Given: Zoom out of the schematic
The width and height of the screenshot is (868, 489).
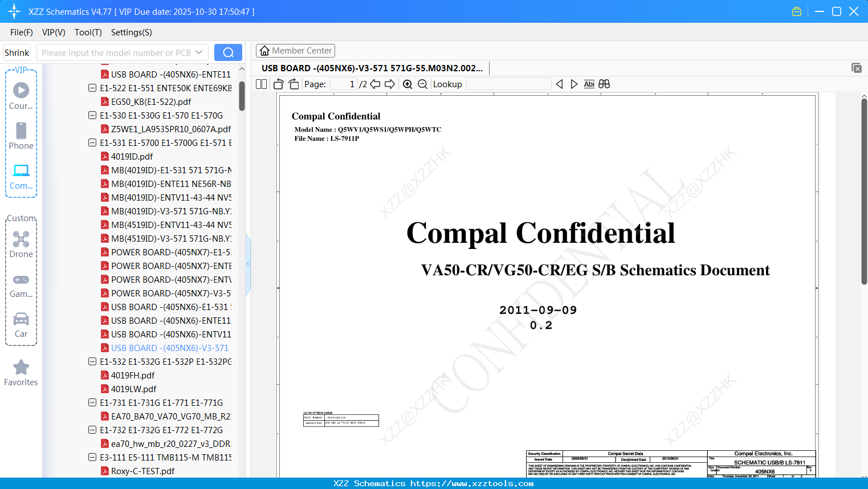Looking at the screenshot, I should click(422, 84).
